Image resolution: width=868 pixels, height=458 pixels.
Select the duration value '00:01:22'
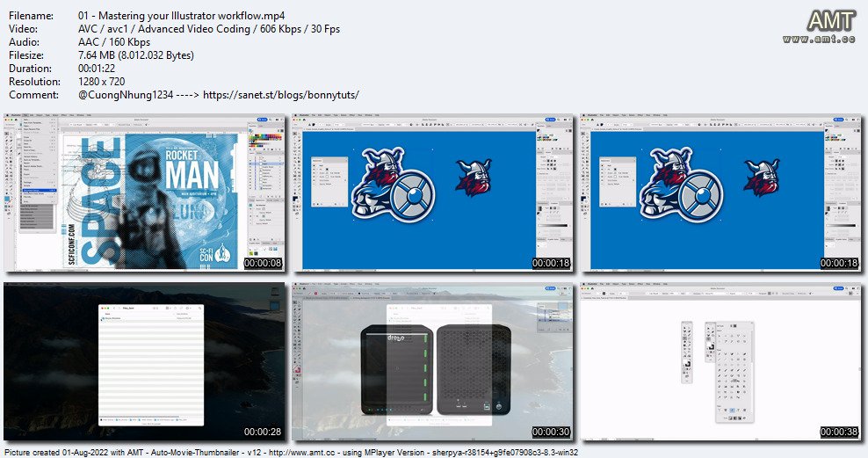(97, 68)
